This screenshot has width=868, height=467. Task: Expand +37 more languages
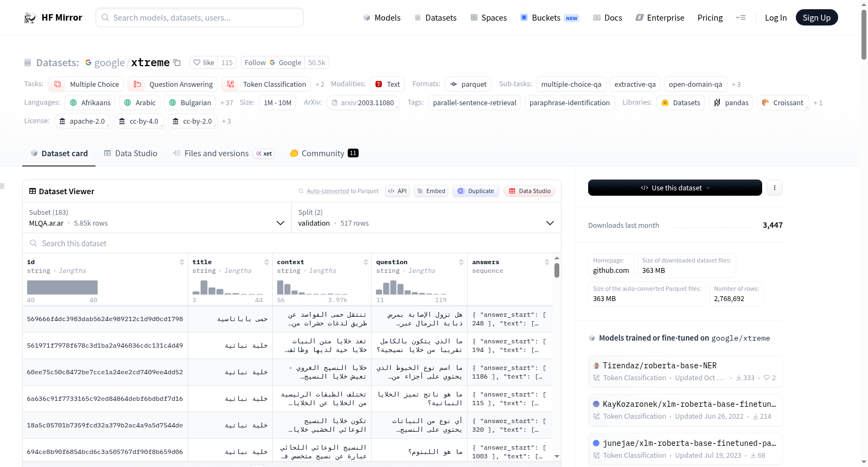[x=227, y=103]
